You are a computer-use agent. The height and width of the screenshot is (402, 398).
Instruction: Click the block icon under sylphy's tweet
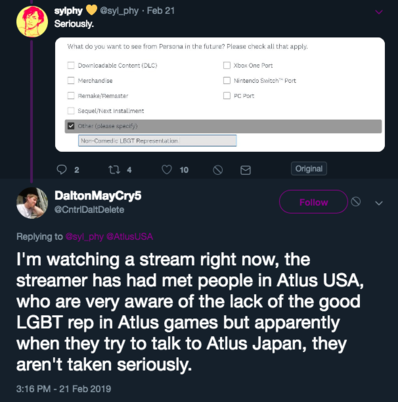tap(218, 170)
